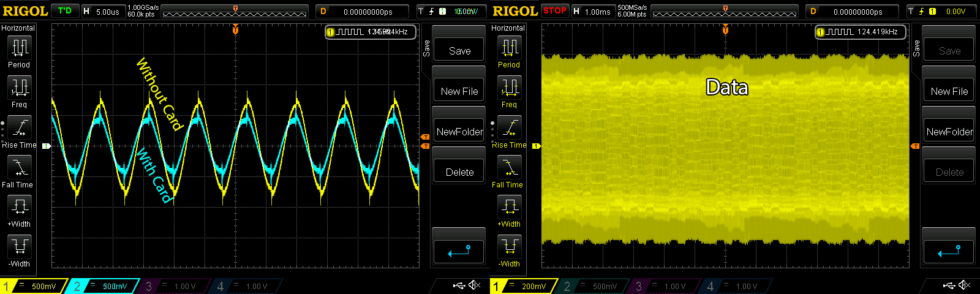Viewport: 980px width, 294px height.
Task: Toggle channel 2 (500mV) on left scope
Action: (101, 286)
